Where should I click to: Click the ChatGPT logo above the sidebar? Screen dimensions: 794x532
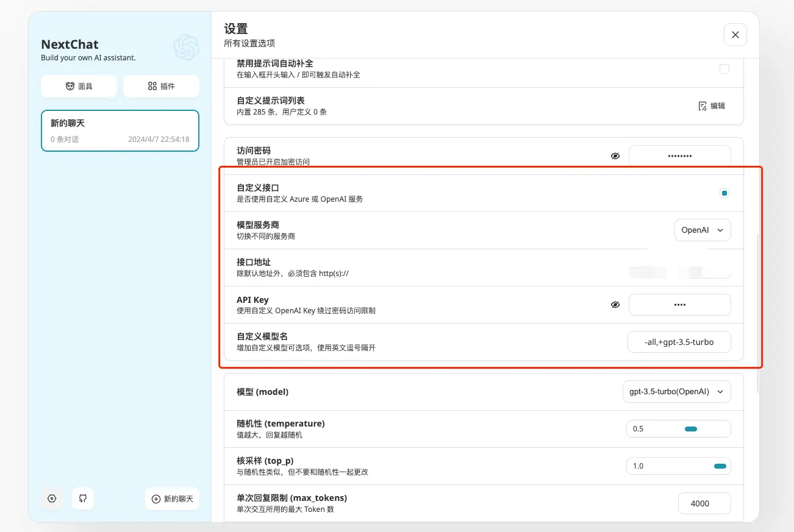click(186, 48)
